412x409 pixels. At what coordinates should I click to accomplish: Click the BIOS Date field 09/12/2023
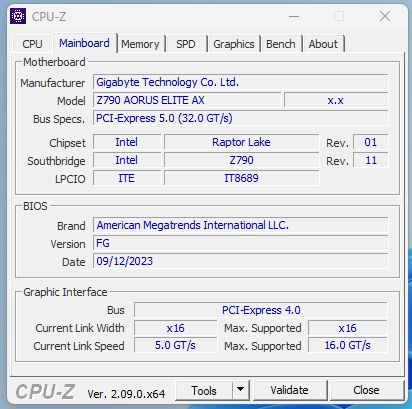click(241, 261)
